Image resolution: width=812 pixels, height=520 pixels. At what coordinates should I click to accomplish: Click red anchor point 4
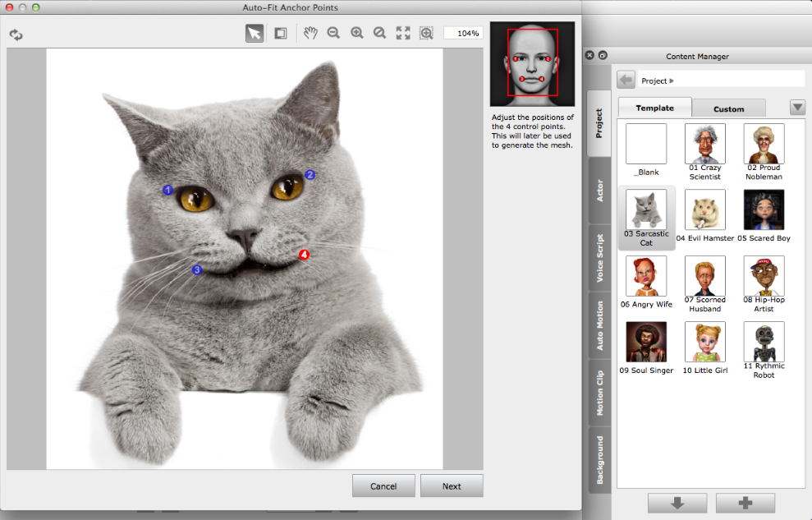(304, 255)
